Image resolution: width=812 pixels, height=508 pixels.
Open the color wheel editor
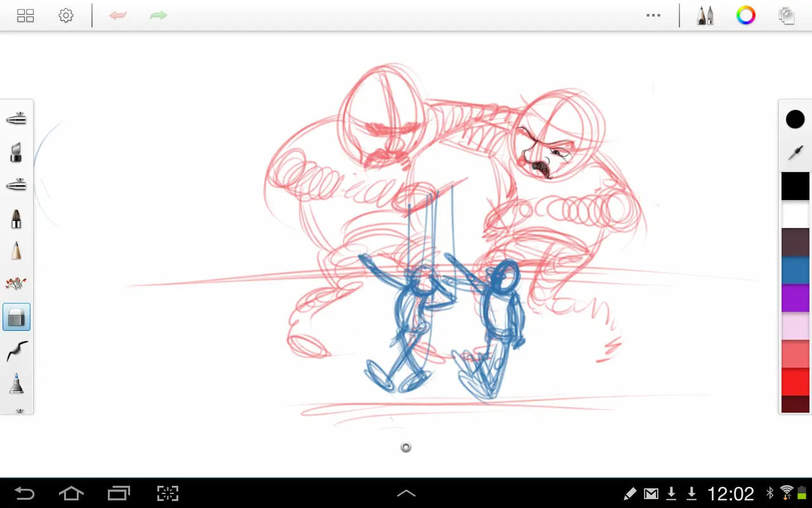pos(746,16)
